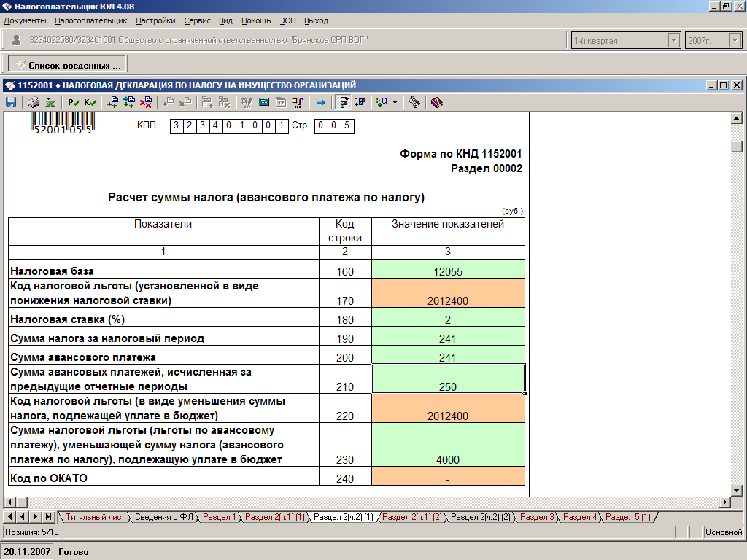Click the colored cells return-arrow icon
The image size is (747, 560).
tap(360, 102)
